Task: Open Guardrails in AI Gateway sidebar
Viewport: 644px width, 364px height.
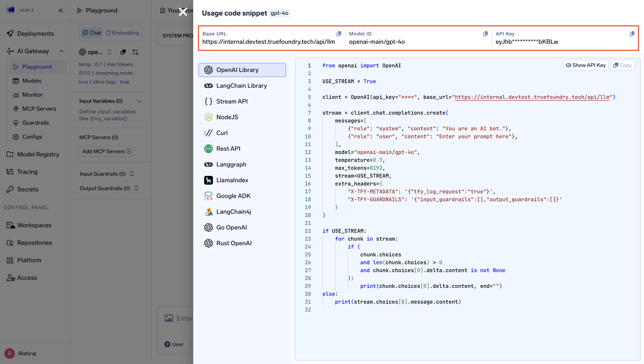Action: pos(35,122)
